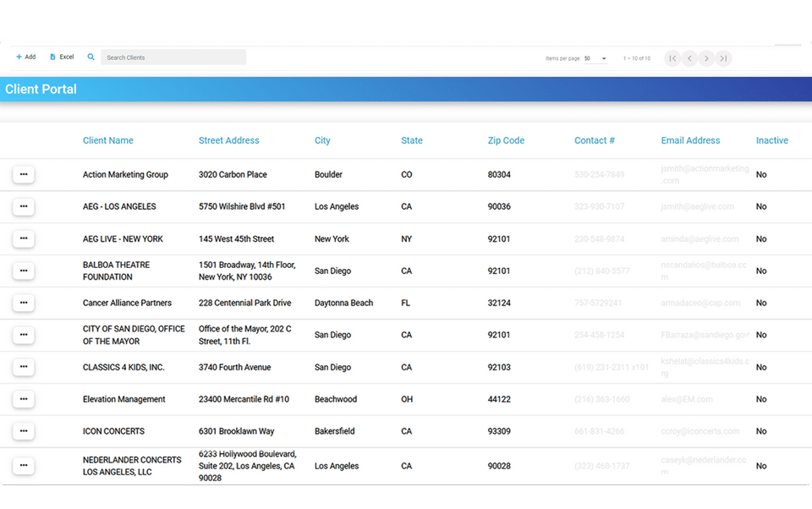The image size is (812, 509).
Task: Open options menu for BALBOA THEATRE FOUNDATION
Action: point(24,271)
